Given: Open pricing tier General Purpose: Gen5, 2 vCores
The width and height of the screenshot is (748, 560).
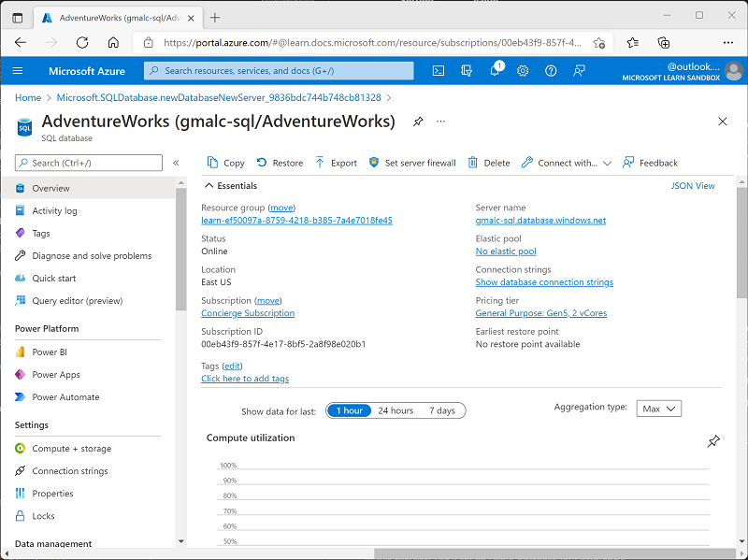Looking at the screenshot, I should pos(541,313).
